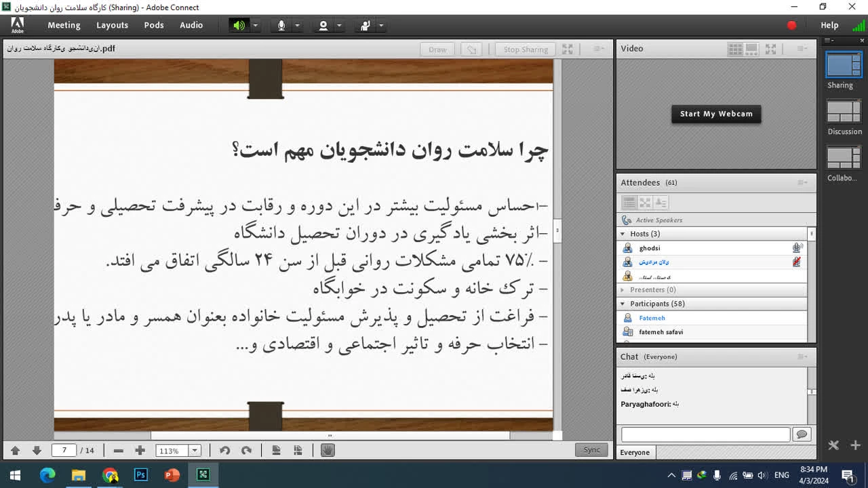The image size is (868, 488).
Task: Toggle the microphone in the top toolbar
Action: pos(281,25)
